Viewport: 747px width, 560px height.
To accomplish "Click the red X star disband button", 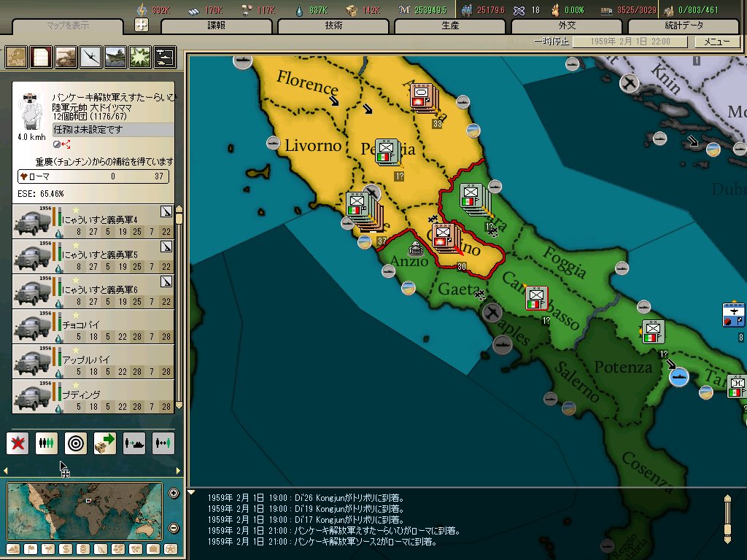I will coord(18,443).
